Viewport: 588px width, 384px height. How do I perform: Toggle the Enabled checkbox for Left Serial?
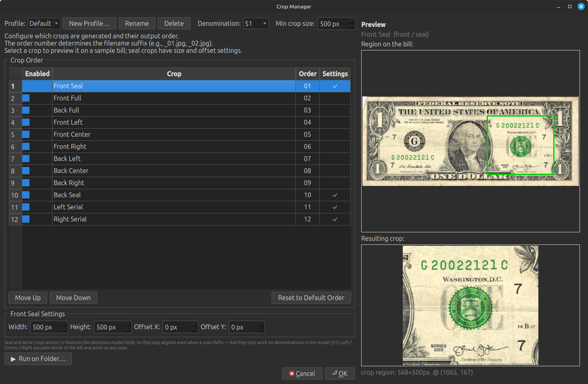(x=26, y=207)
